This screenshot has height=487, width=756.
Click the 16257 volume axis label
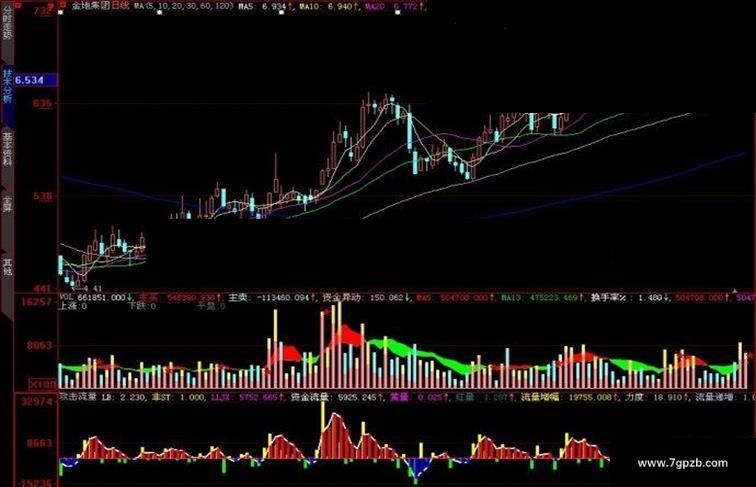pyautogui.click(x=37, y=302)
